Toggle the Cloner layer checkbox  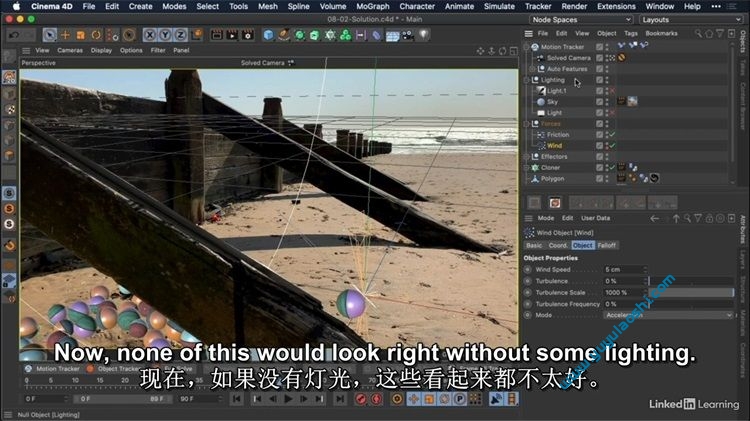(x=599, y=167)
